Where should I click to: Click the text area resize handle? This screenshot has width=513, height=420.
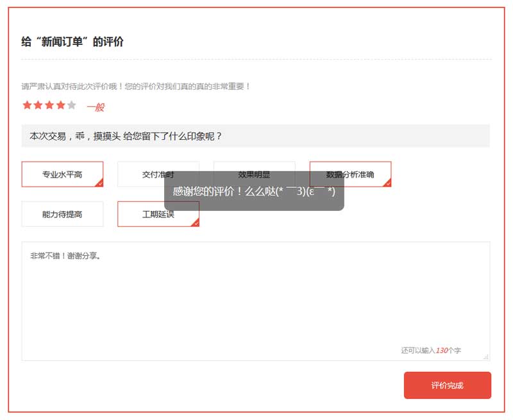pos(486,357)
